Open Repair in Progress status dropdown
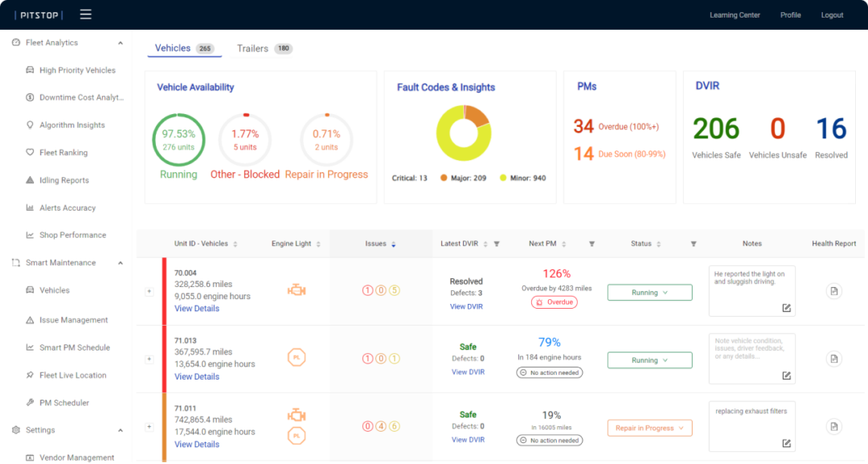 click(649, 428)
